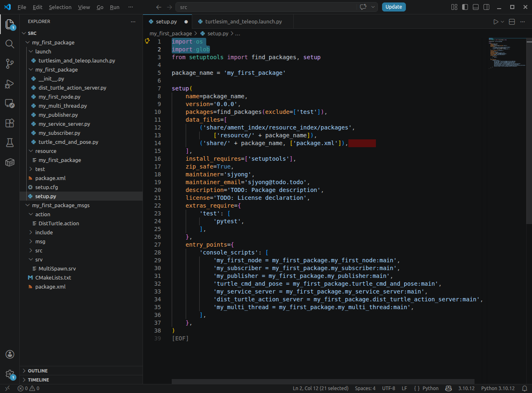Toggle the bottom panel
Image resolution: width=532 pixels, height=393 pixels.
[x=476, y=7]
